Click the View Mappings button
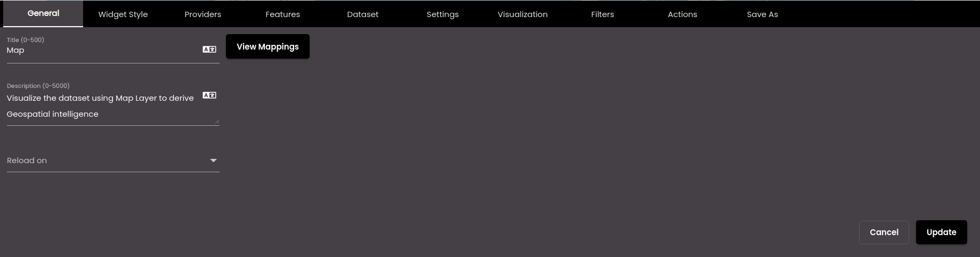980x257 pixels. point(268,47)
